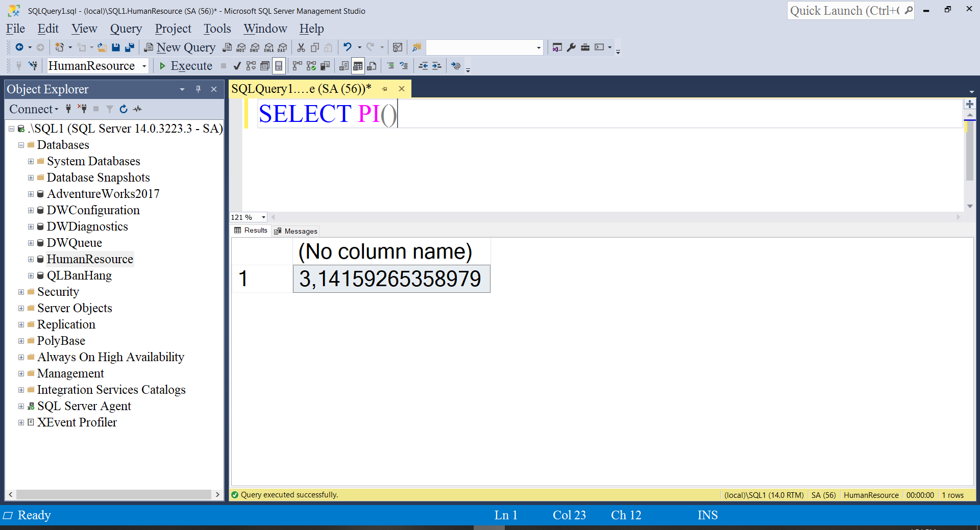Click the Execute button
This screenshot has width=980, height=530.
click(x=186, y=66)
